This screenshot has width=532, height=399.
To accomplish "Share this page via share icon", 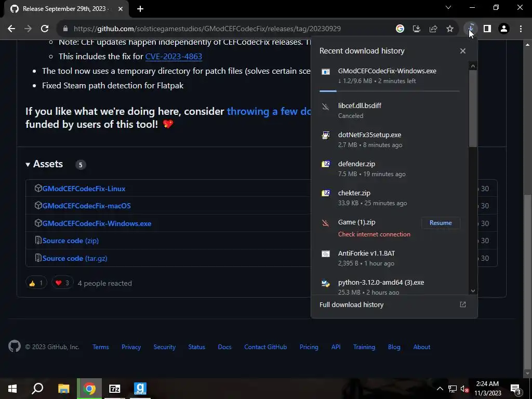I will click(x=433, y=29).
